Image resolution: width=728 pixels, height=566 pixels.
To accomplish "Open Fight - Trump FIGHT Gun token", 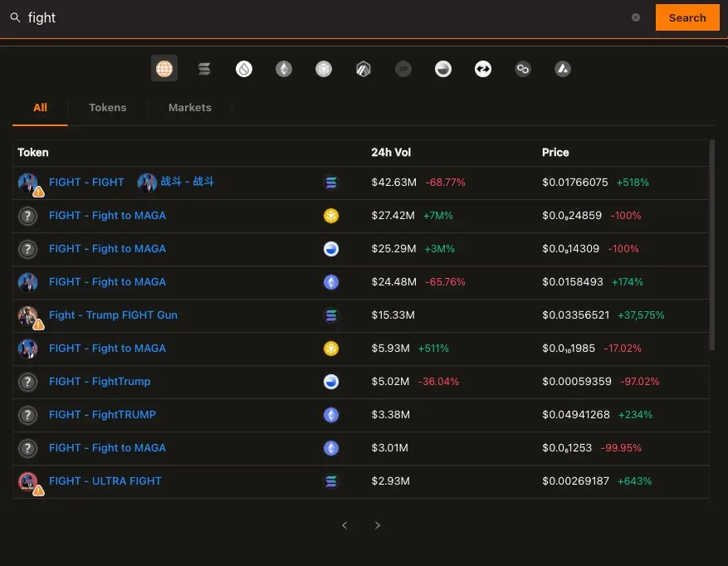I will click(113, 315).
